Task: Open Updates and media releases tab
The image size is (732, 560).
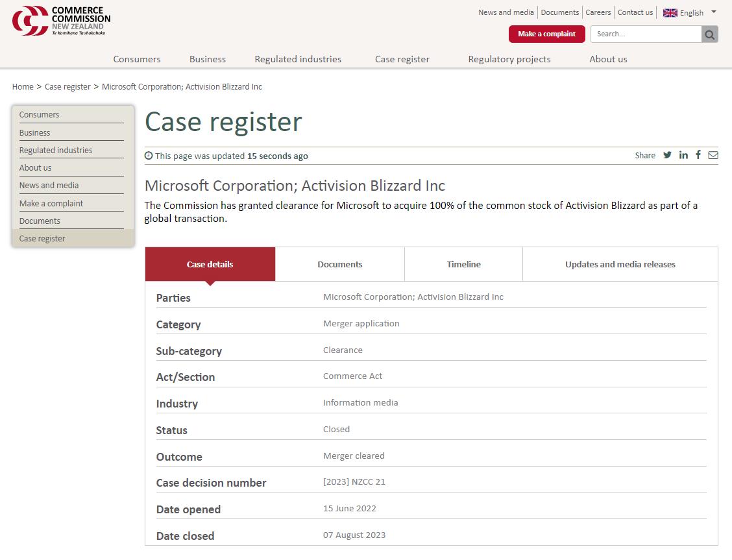Action: tap(620, 264)
